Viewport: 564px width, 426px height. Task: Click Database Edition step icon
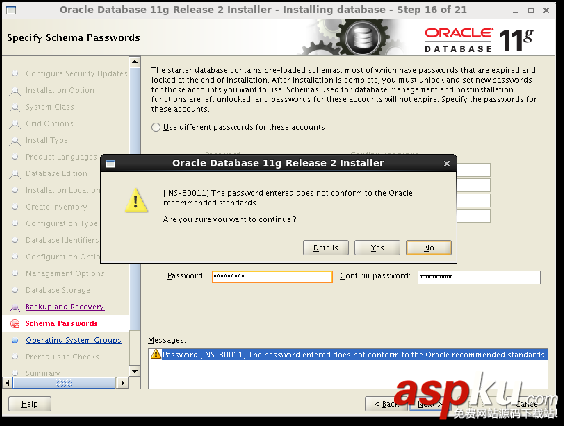15,174
